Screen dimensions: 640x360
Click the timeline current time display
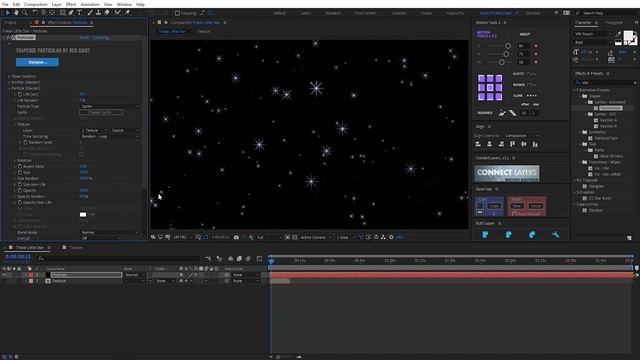18,257
